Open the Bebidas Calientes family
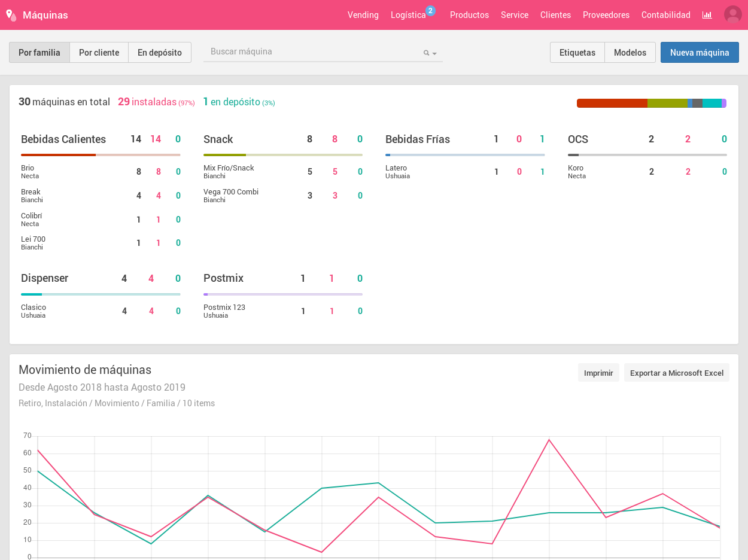This screenshot has height=560, width=748. pyautogui.click(x=63, y=139)
